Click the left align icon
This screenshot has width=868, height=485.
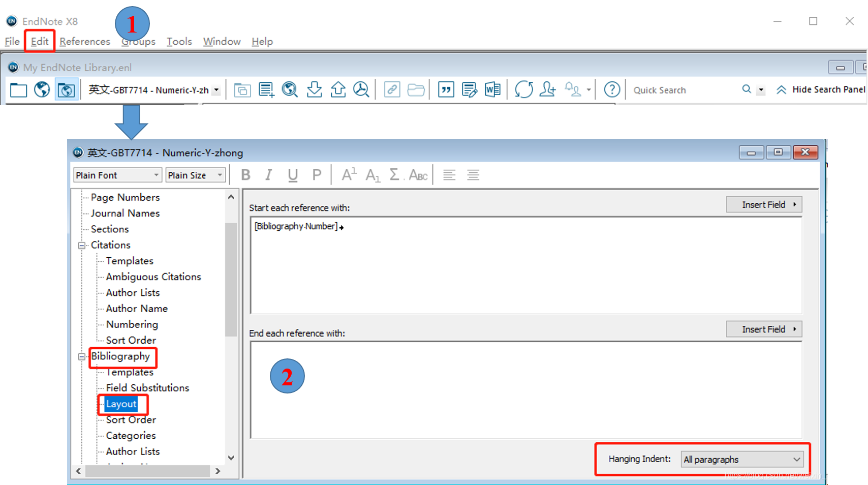[449, 175]
